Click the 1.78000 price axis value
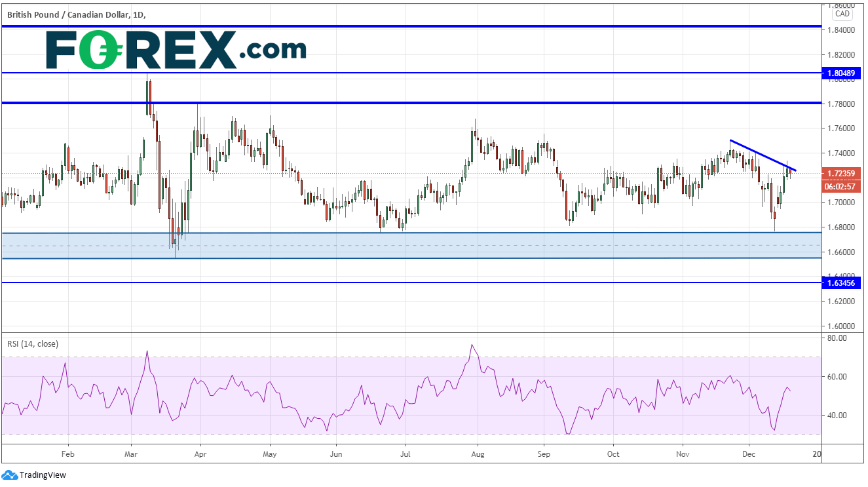The image size is (868, 487). click(x=841, y=104)
